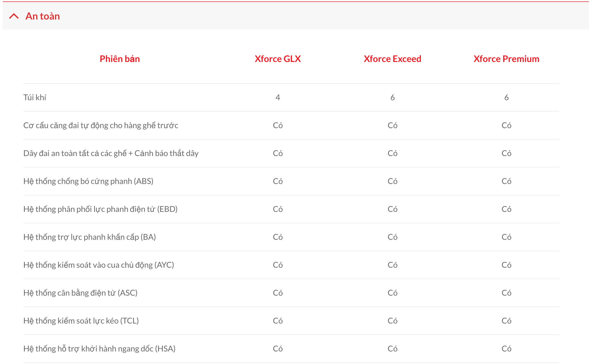Select the ASC stability control row label
Image resolution: width=595 pixels, height=364 pixels.
point(80,293)
